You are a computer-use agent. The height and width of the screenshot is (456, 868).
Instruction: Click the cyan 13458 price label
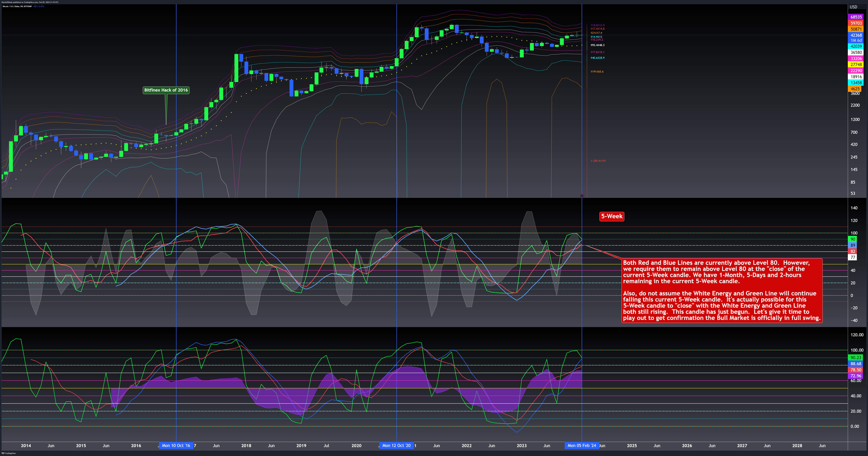point(856,83)
